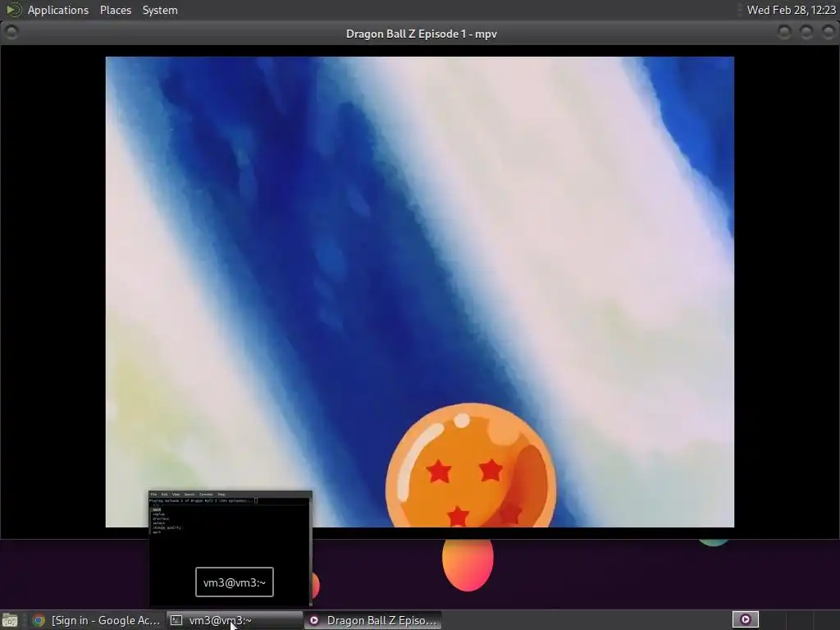Select the Dragon Ball Z Episode taskbar button

[x=373, y=620]
